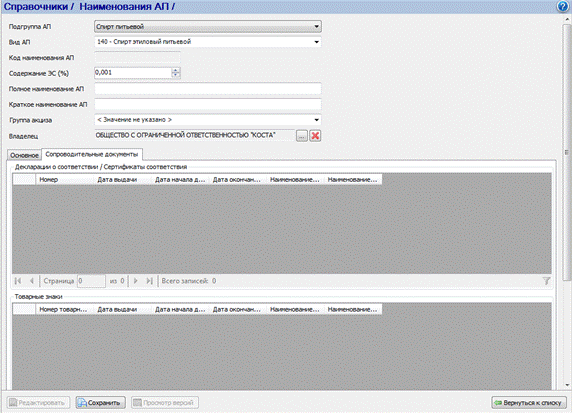Click the Справочники breadcrumb link
Viewport: 572px width, 413px height.
(x=36, y=7)
